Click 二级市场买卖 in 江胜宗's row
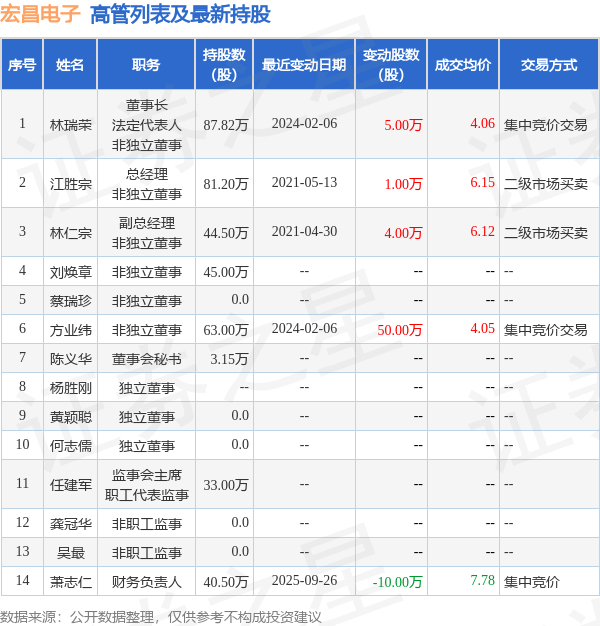The height and width of the screenshot is (626, 600). click(545, 184)
